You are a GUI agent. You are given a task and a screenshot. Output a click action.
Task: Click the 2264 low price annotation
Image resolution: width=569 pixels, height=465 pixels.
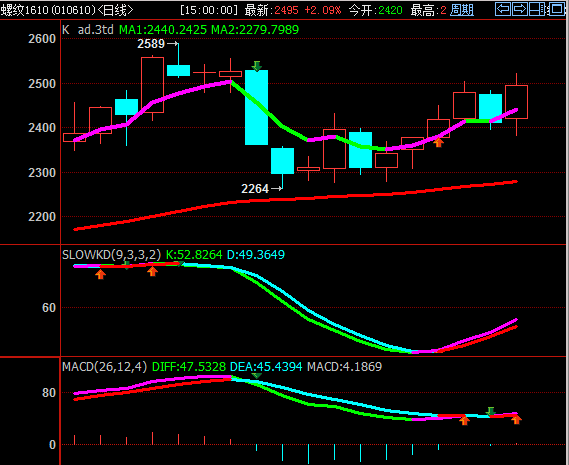[x=255, y=189]
